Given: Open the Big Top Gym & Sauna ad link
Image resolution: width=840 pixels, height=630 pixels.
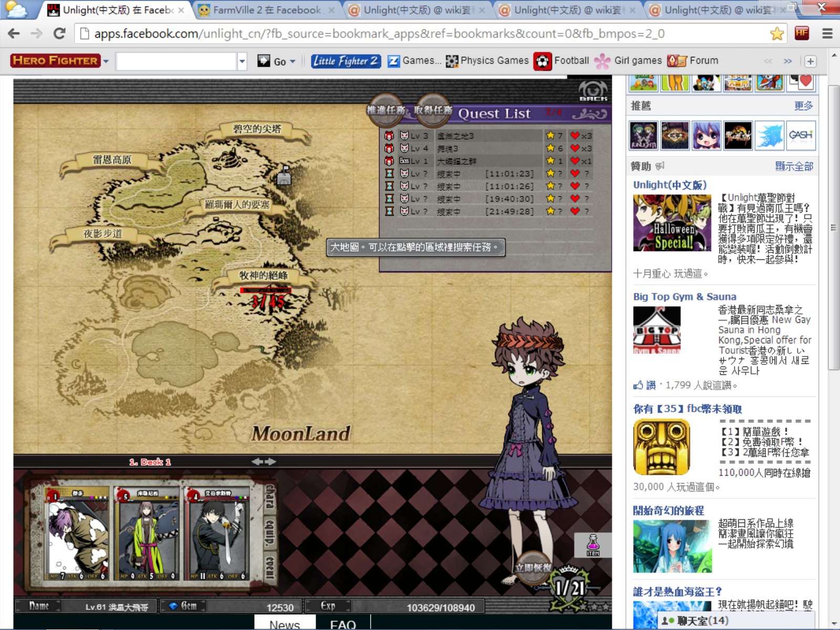Looking at the screenshot, I should coord(685,297).
